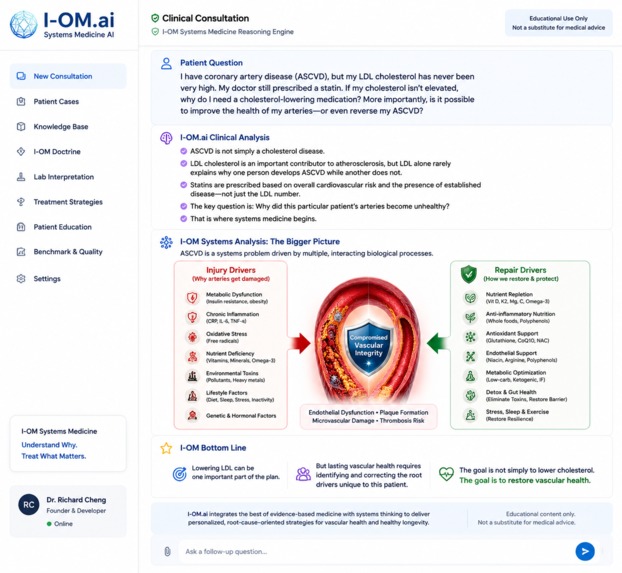Click the Settings gear icon
This screenshot has height=573, width=622.
tap(21, 279)
